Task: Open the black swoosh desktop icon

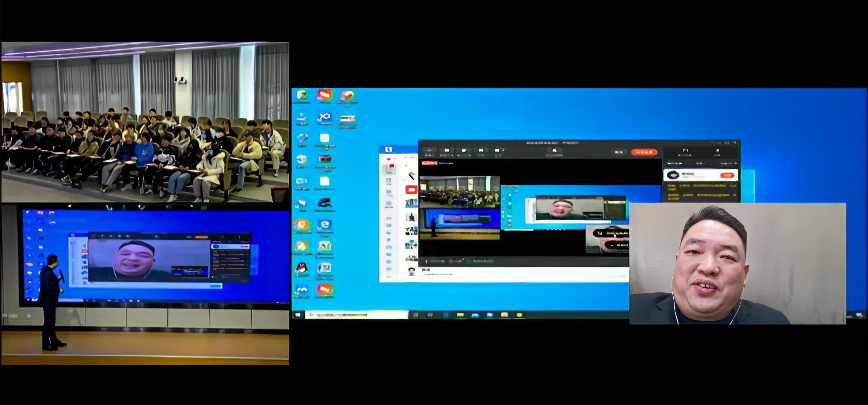Action: point(324,203)
